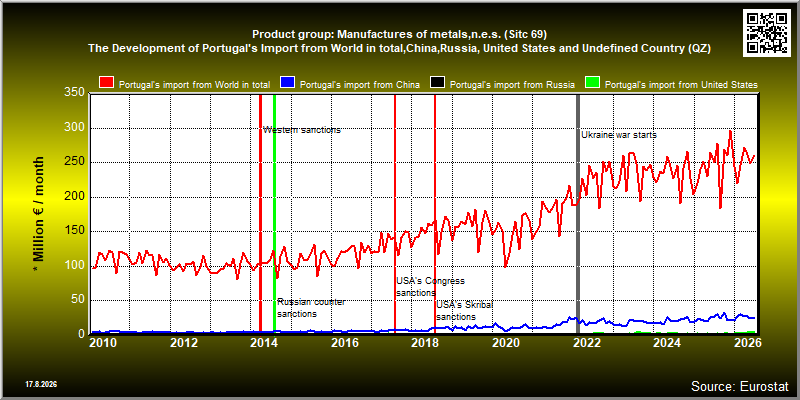This screenshot has width=800, height=400.
Task: Select the blue China legend swatch
Action: (288, 84)
